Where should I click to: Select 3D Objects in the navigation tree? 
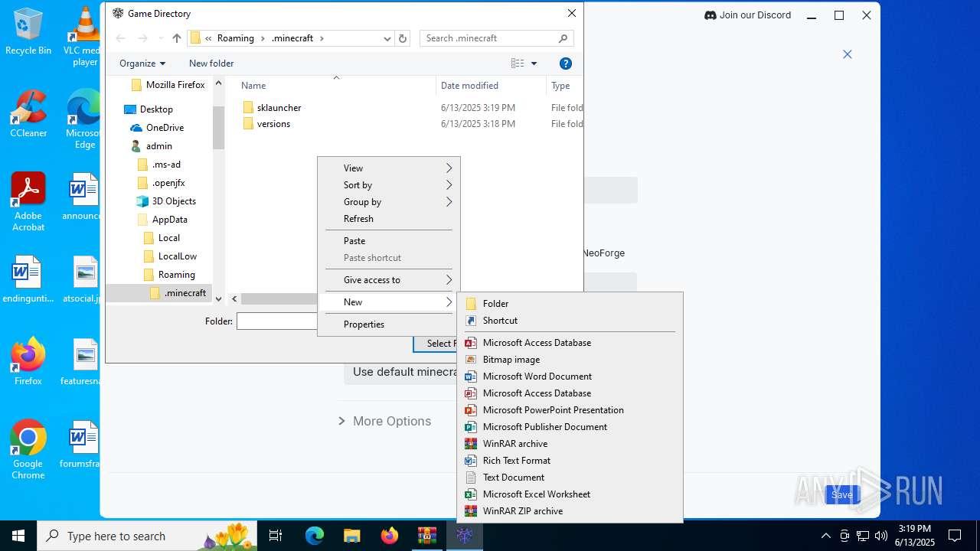(174, 201)
